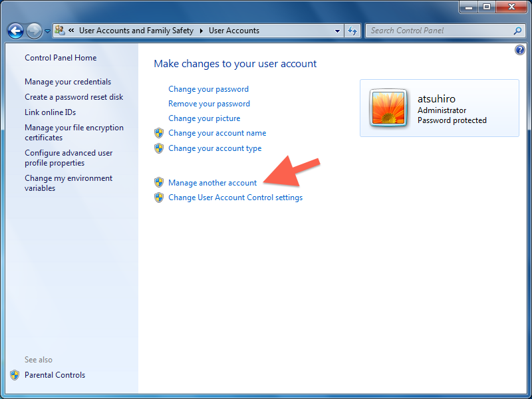Image resolution: width=532 pixels, height=399 pixels.
Task: Click the User Accounts icon in address bar
Action: 60,31
